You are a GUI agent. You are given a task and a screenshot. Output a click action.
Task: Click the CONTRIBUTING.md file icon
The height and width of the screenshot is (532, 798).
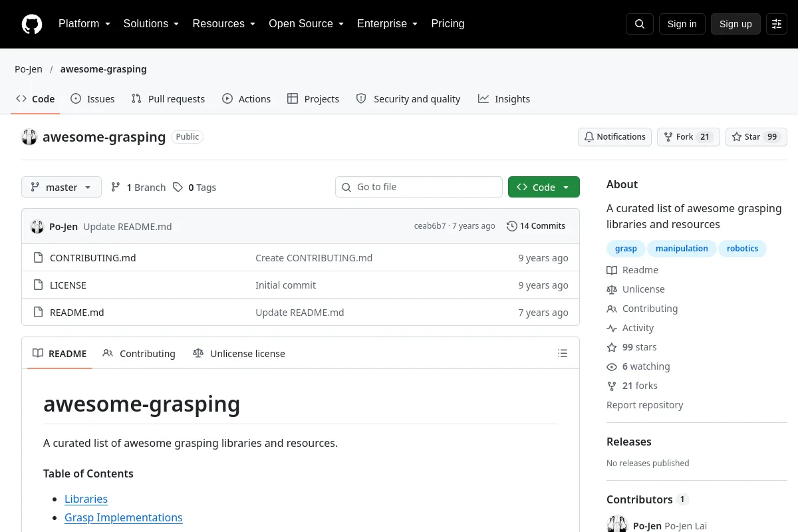pos(38,257)
